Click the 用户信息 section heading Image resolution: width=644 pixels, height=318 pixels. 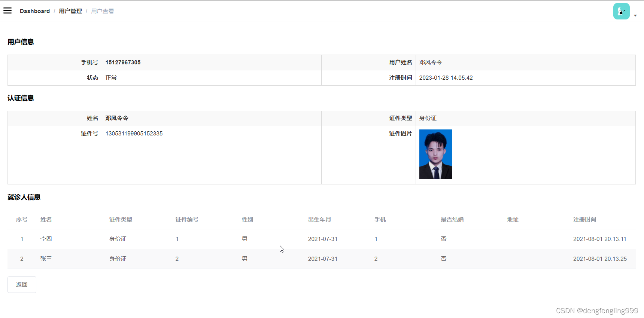(21, 42)
